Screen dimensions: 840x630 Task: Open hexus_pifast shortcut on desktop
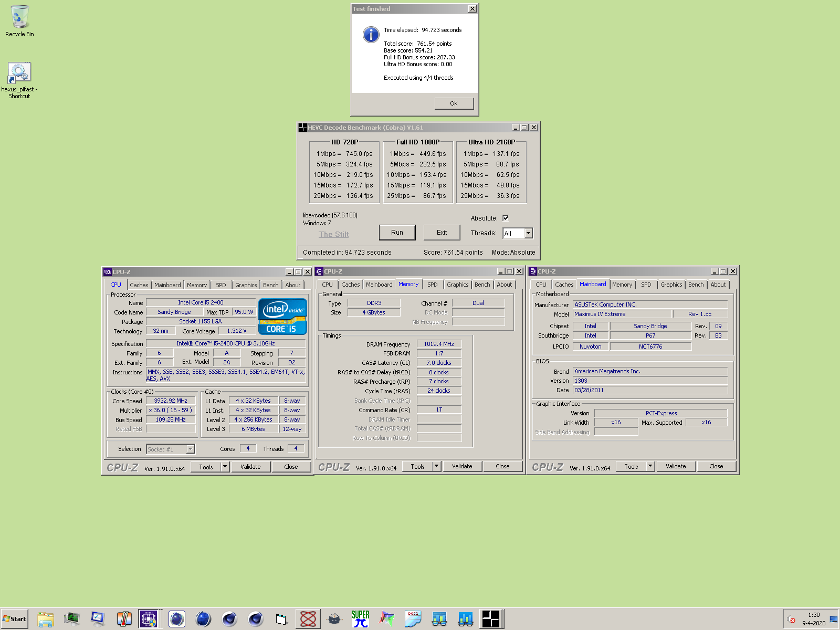pos(19,80)
